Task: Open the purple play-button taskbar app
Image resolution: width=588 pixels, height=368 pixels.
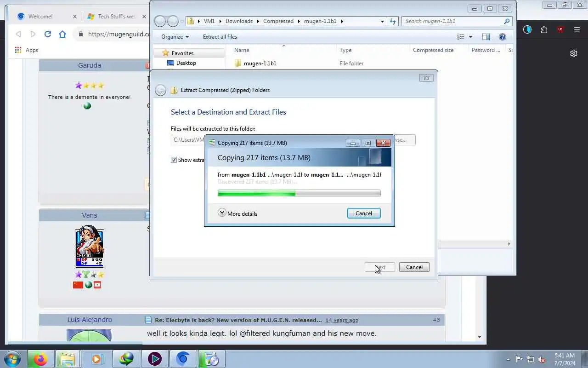Action: (154, 359)
